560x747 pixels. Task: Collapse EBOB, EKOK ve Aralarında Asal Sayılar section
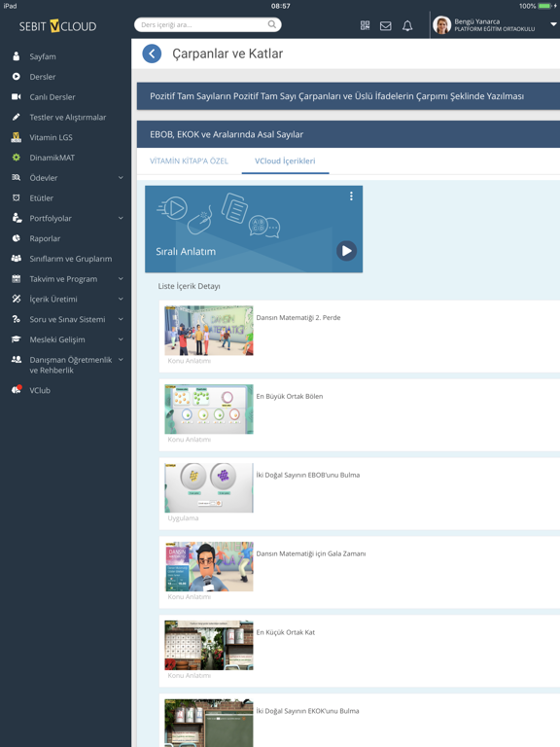348,134
